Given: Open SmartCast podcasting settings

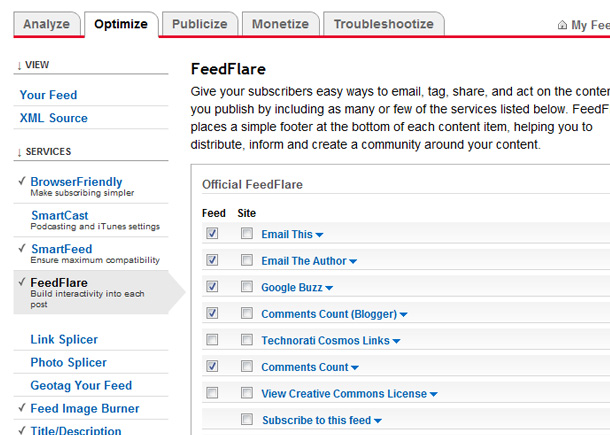Looking at the screenshot, I should point(60,215).
